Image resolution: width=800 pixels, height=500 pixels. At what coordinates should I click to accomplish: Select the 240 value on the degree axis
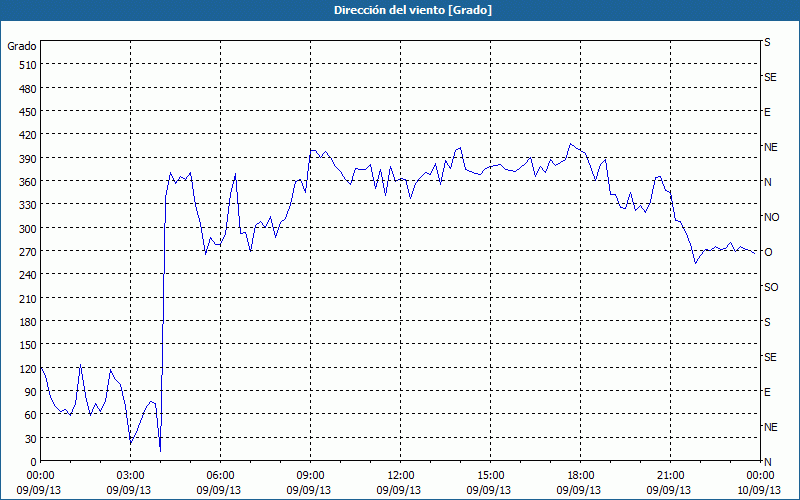pyautogui.click(x=28, y=275)
